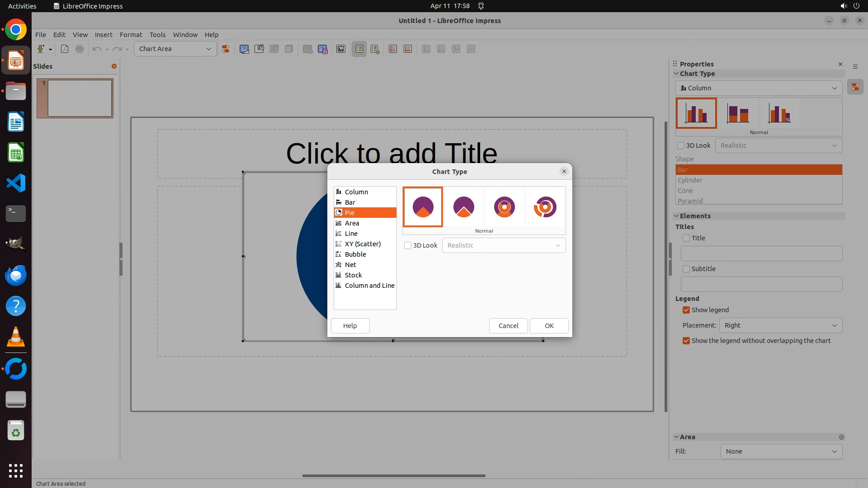Open the Area Fill dropdown

click(781, 451)
